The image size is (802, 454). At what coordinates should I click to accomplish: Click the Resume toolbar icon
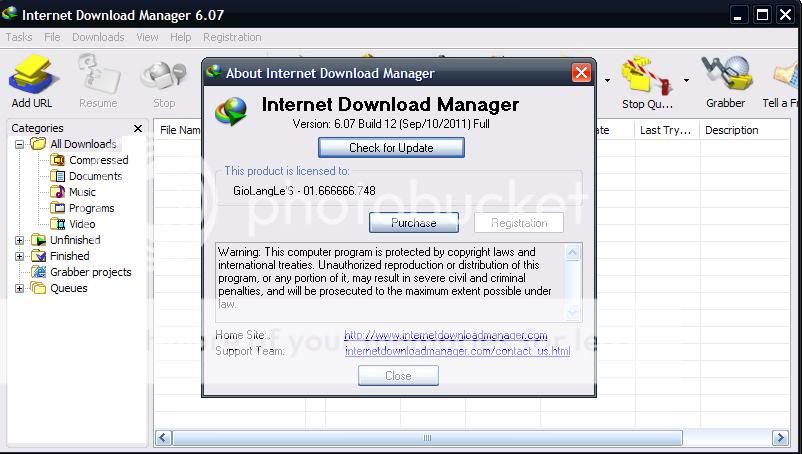98,78
